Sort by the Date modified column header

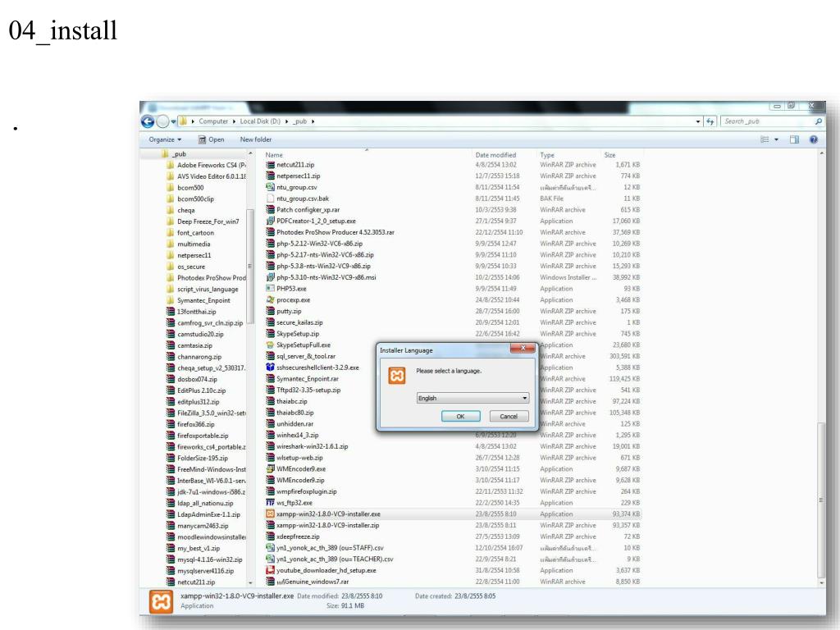[495, 155]
